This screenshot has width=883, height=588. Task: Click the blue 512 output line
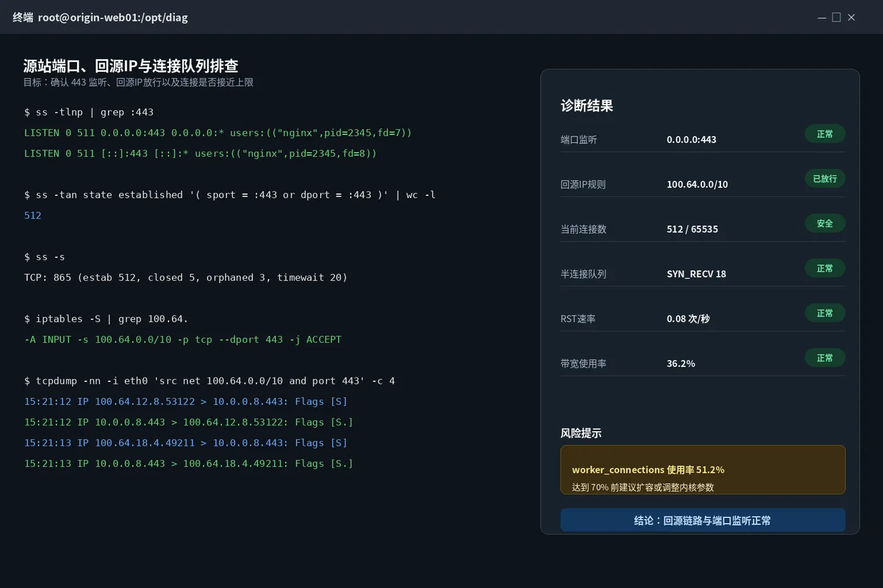33,216
